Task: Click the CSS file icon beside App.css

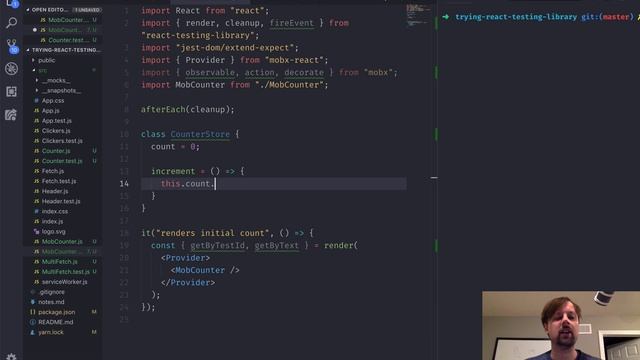Action: coord(37,100)
